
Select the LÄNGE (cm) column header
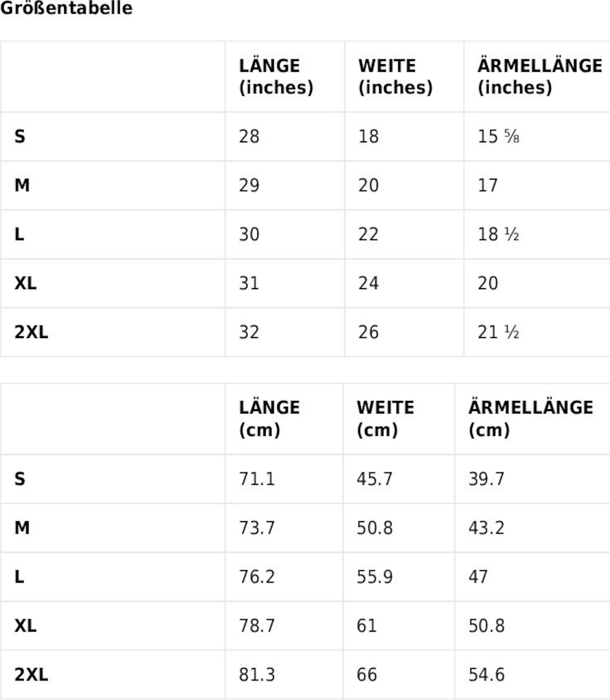pyautogui.click(x=269, y=419)
